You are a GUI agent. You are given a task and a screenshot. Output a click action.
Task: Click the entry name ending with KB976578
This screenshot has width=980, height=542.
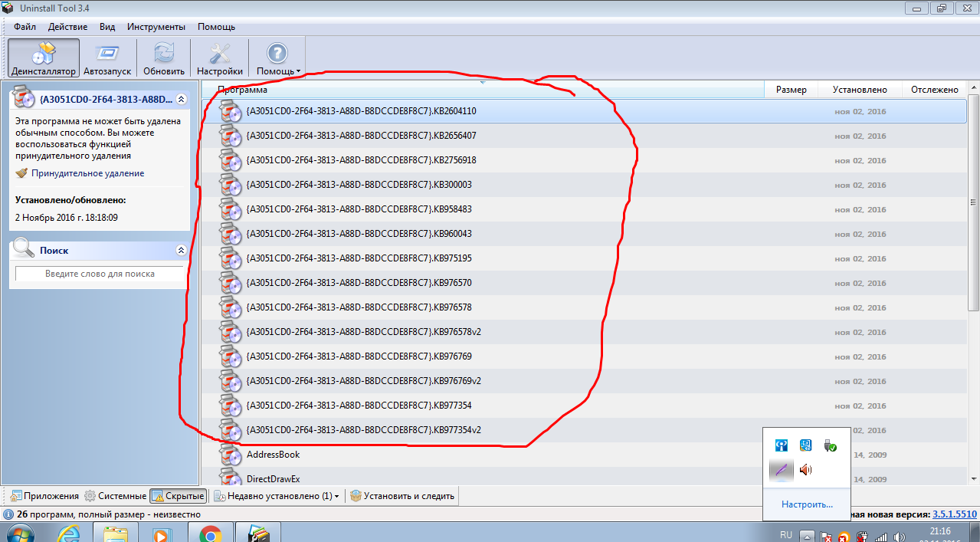359,307
